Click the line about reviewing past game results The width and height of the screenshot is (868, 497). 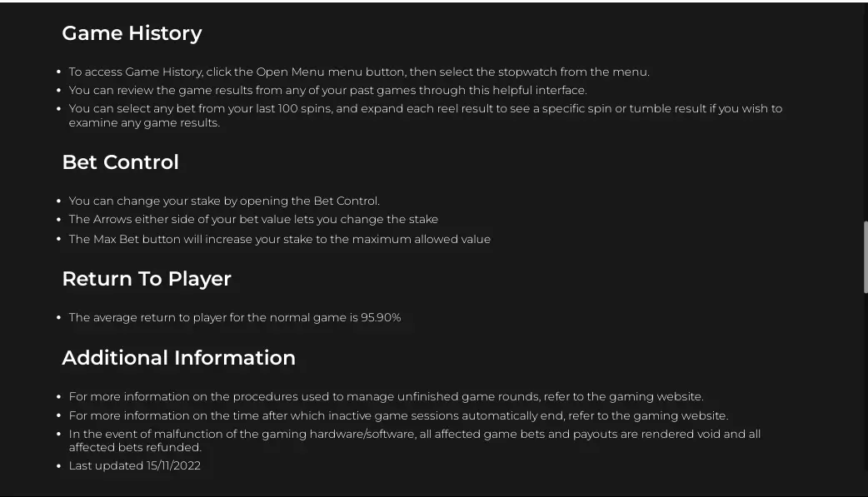point(327,90)
